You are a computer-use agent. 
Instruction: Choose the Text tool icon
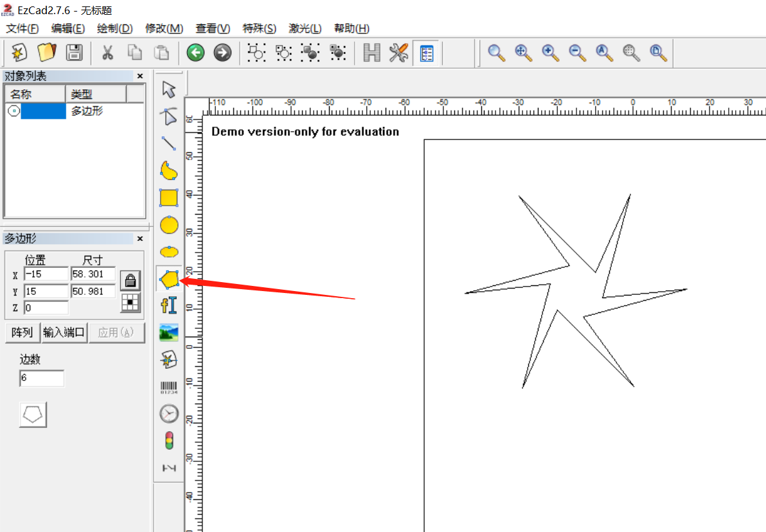point(169,306)
